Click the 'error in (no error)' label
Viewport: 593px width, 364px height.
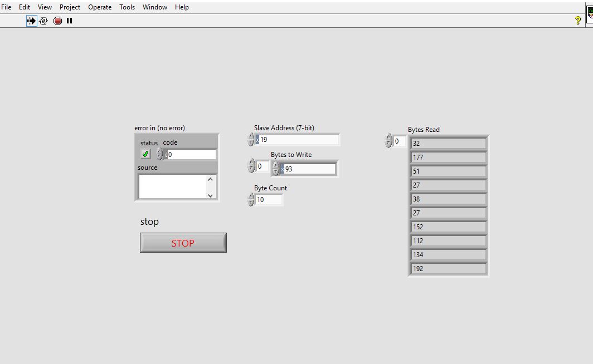[x=159, y=128]
